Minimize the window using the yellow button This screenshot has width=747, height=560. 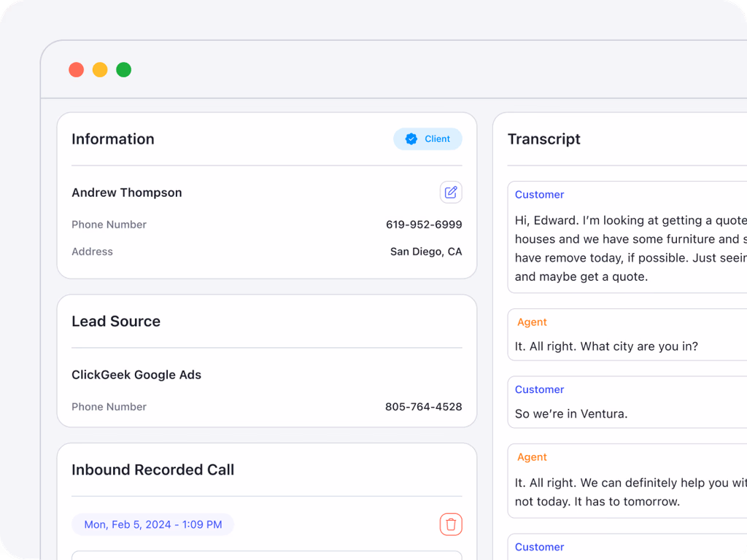click(x=100, y=70)
